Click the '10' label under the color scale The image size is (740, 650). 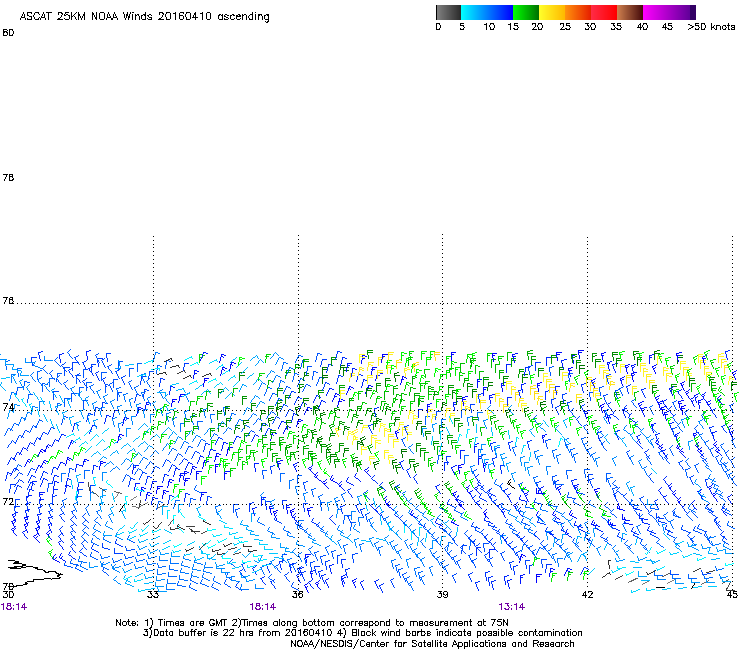pos(489,27)
